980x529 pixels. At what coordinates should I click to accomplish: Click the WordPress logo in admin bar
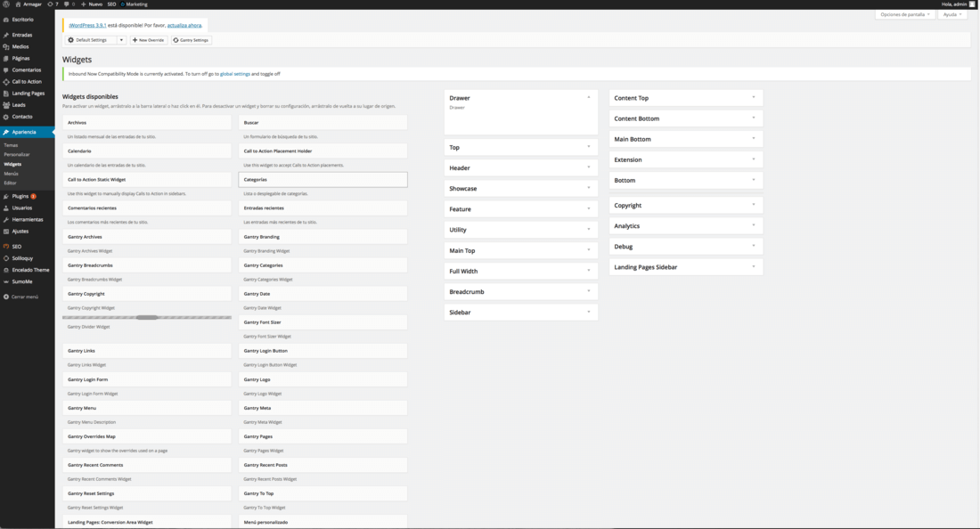tap(5, 4)
